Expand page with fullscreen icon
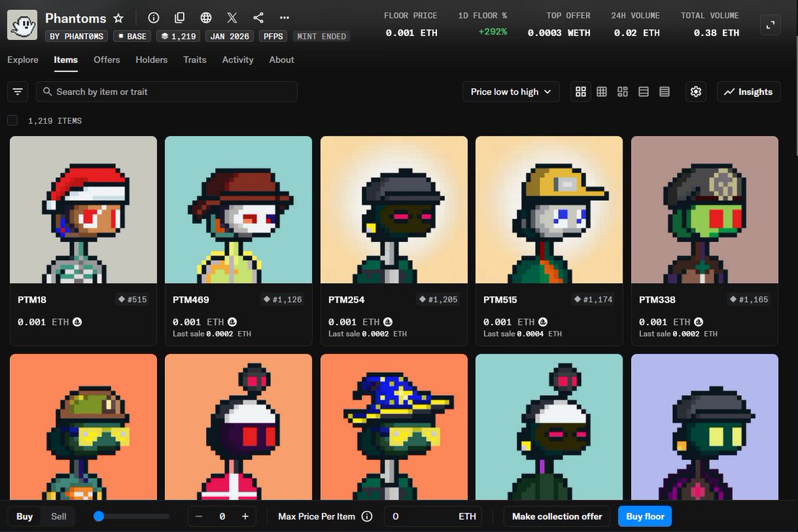 771,25
